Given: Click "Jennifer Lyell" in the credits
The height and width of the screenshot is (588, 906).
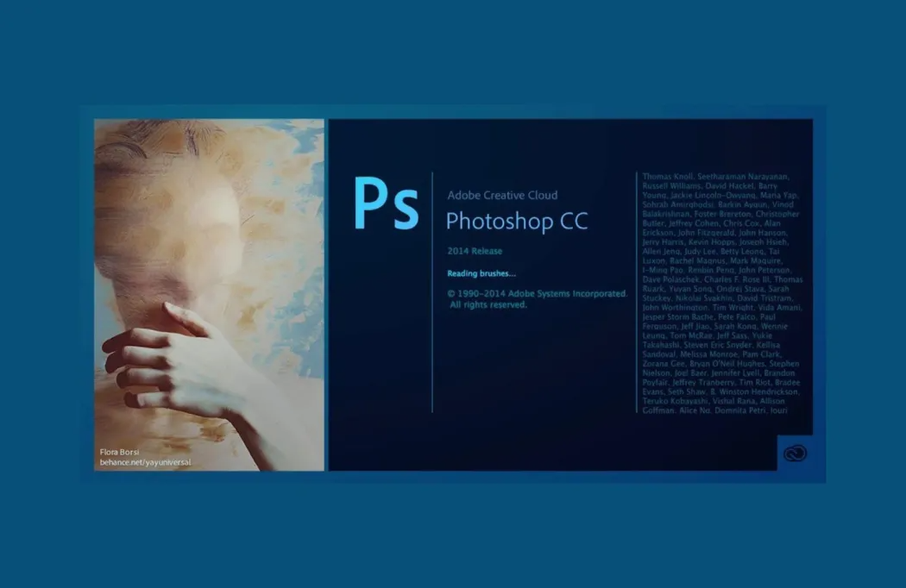Looking at the screenshot, I should click(735, 373).
